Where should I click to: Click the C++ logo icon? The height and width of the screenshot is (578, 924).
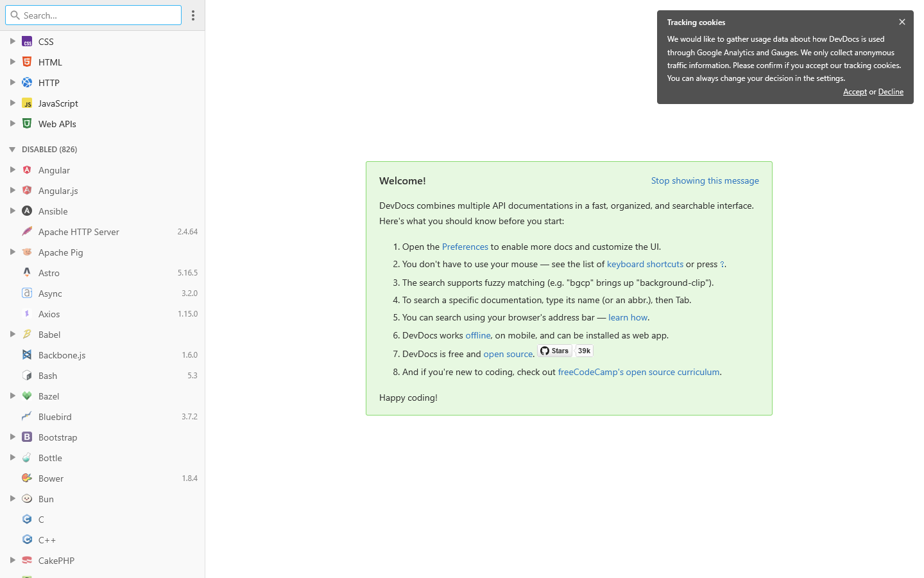[27, 540]
